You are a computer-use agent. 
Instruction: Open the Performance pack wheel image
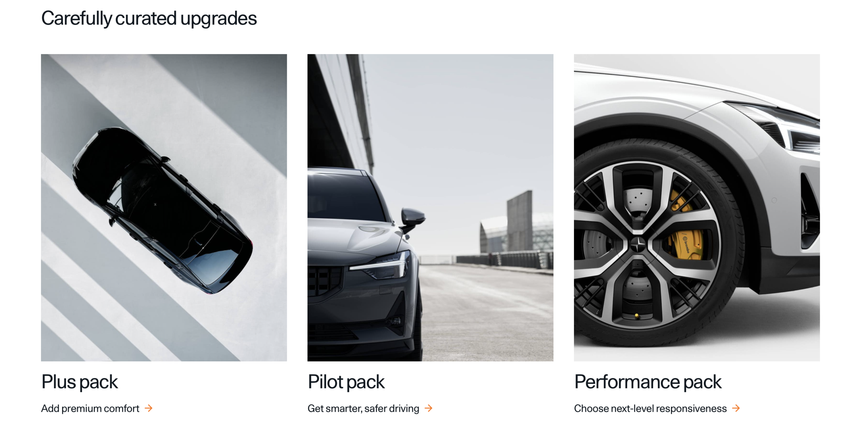click(697, 208)
